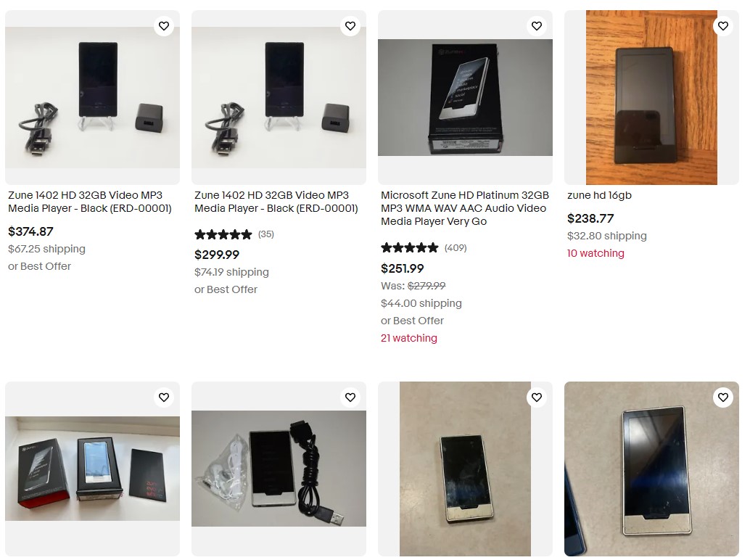Tap the heart icon on the zune hd 16gb listing

click(x=723, y=26)
